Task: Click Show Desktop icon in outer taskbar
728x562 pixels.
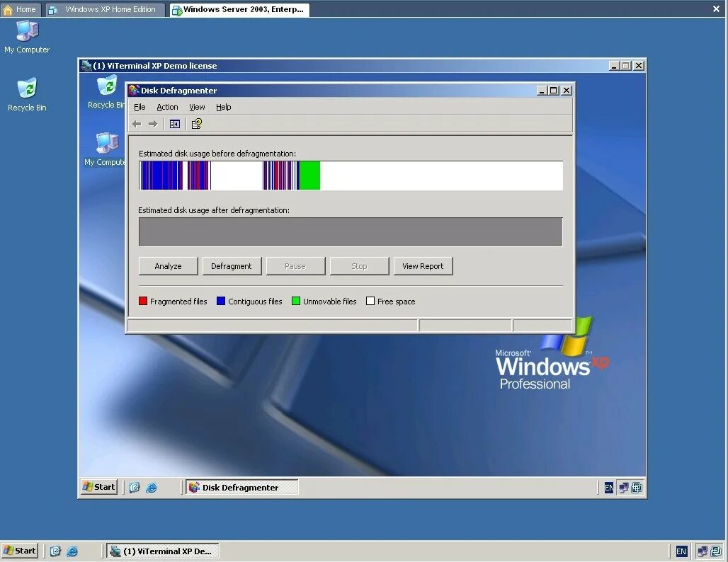Action: [x=55, y=551]
